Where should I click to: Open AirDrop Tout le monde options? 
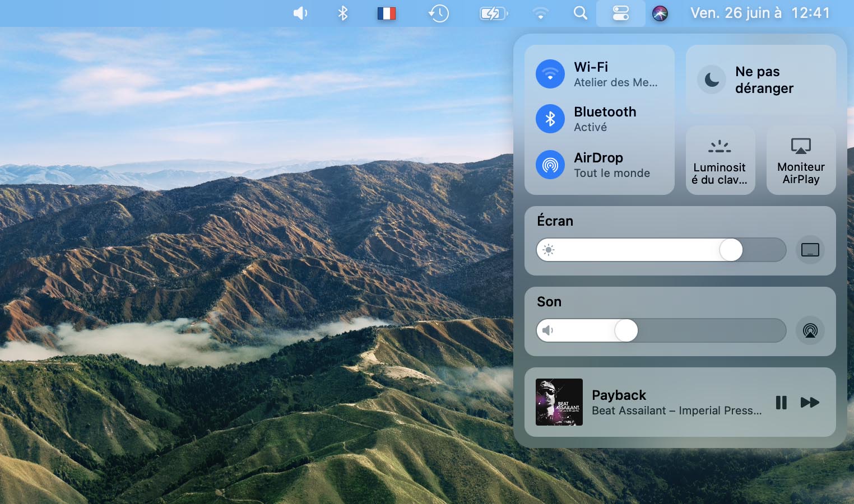612,165
